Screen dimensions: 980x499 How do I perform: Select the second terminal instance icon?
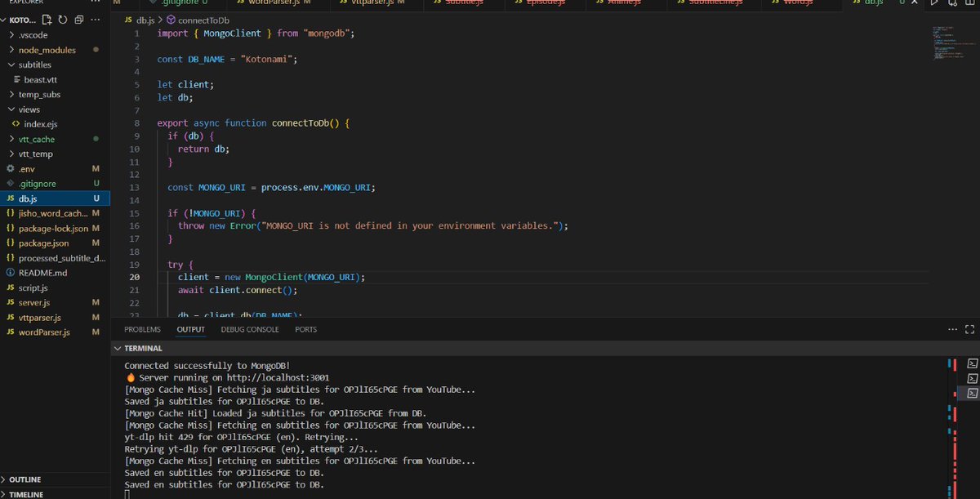(972, 378)
